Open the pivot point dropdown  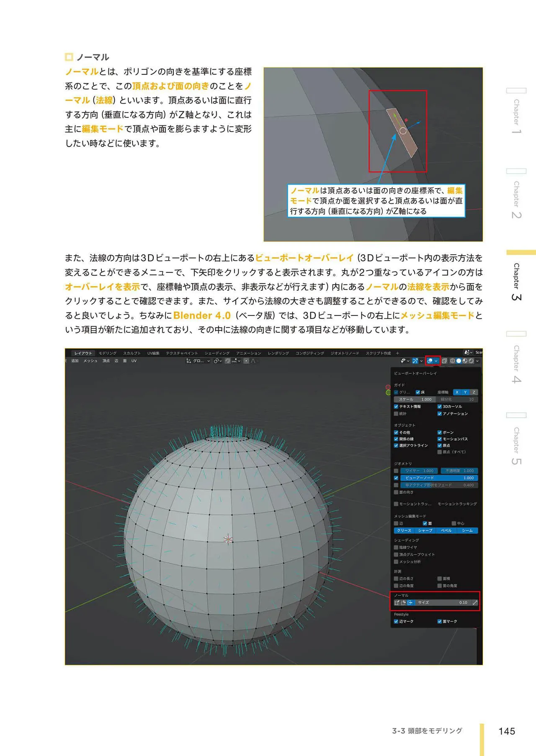coord(218,361)
